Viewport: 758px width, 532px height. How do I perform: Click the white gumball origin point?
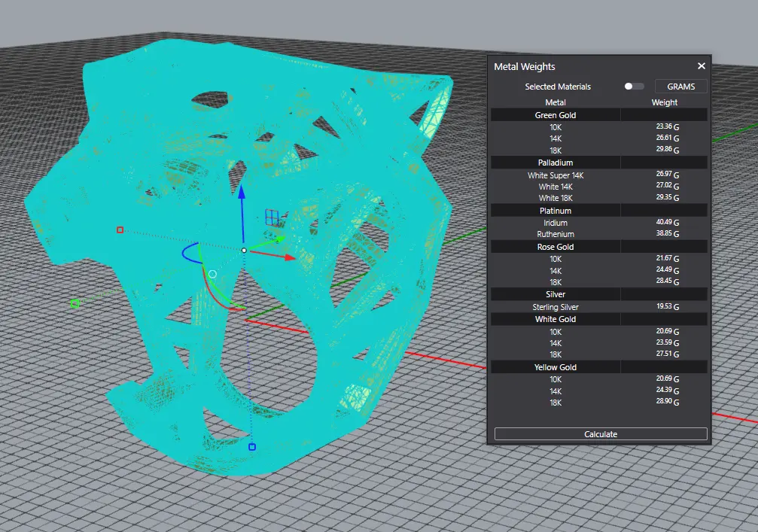[x=244, y=250]
